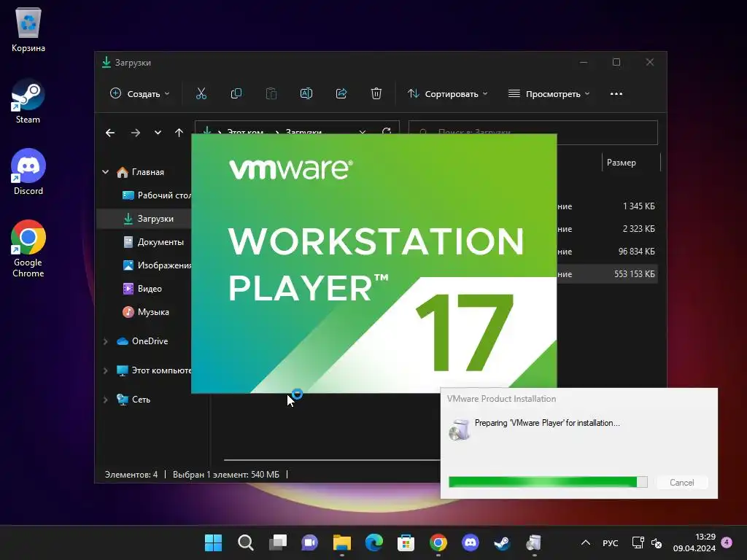Switch to Chrome on the taskbar
This screenshot has width=747, height=560.
point(438,542)
